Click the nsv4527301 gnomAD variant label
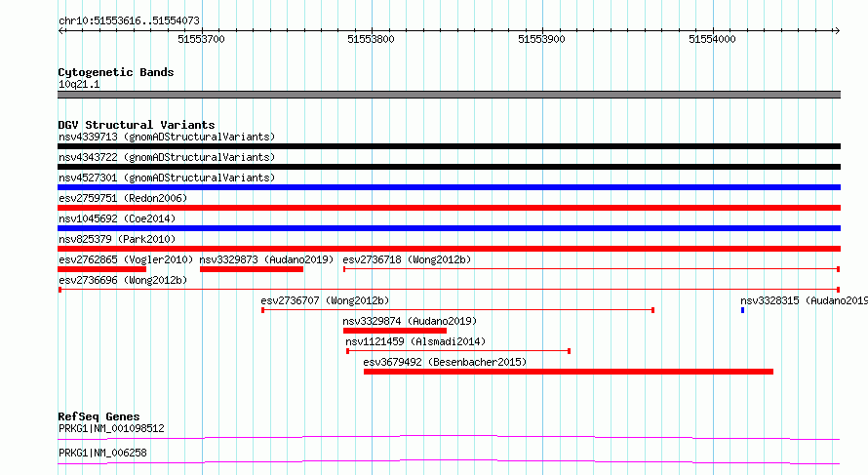 point(167,178)
